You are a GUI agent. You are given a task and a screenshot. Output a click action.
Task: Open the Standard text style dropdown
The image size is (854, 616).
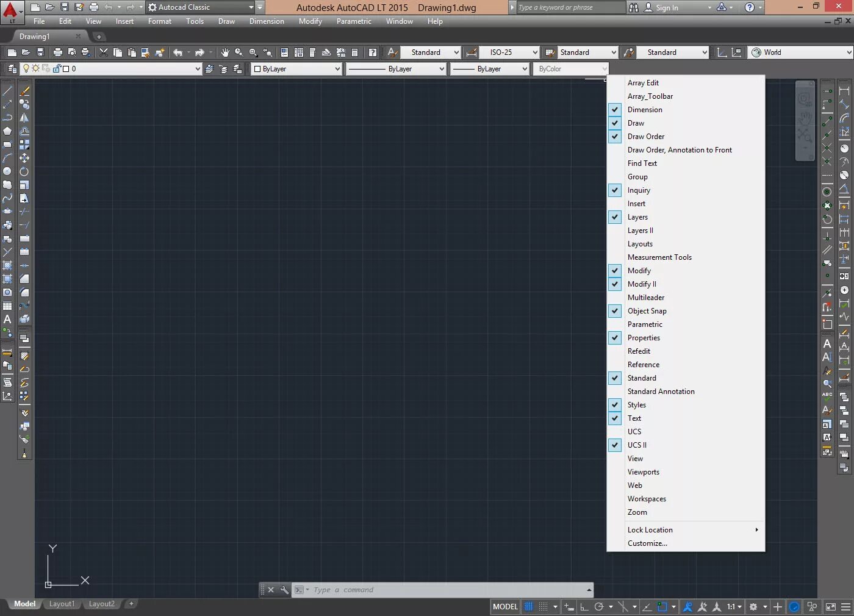430,52
